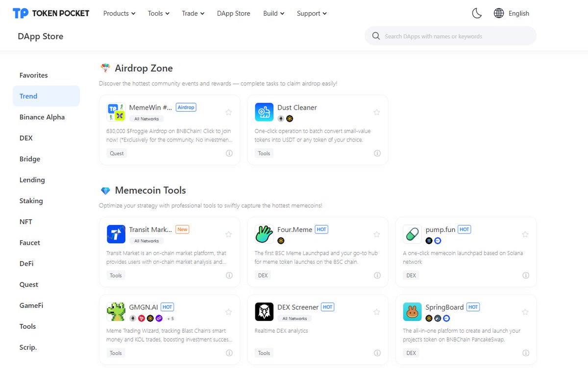Show info for SpringBoard card
The image size is (588, 368).
(526, 353)
